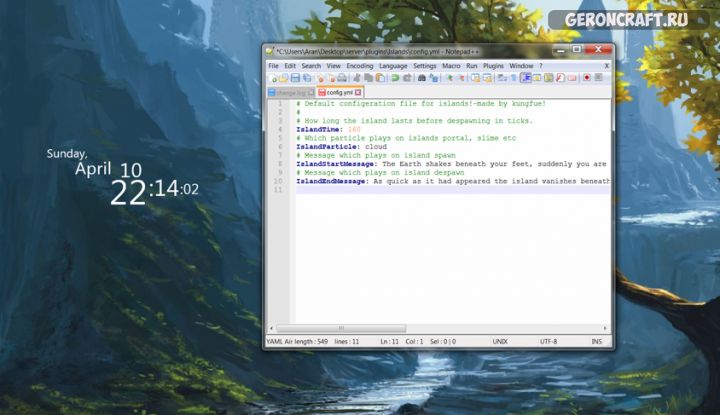Open the Macro menu
Screen dimensions: 720x415
451,66
